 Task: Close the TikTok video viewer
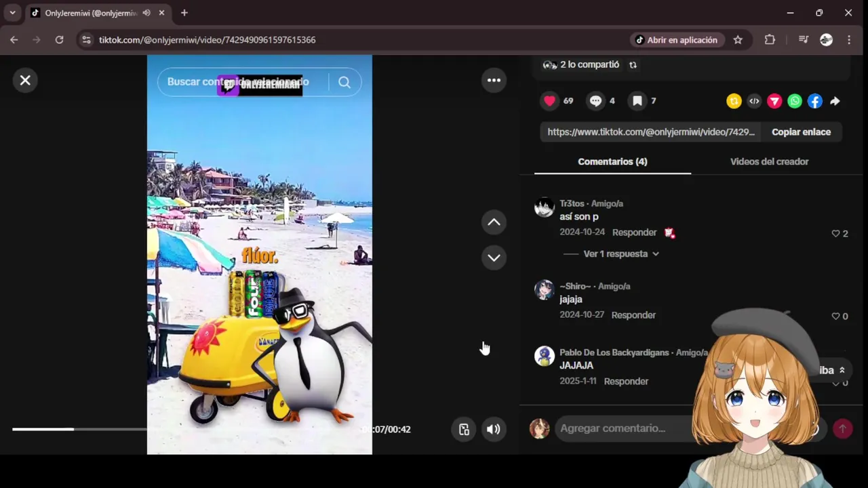click(25, 81)
